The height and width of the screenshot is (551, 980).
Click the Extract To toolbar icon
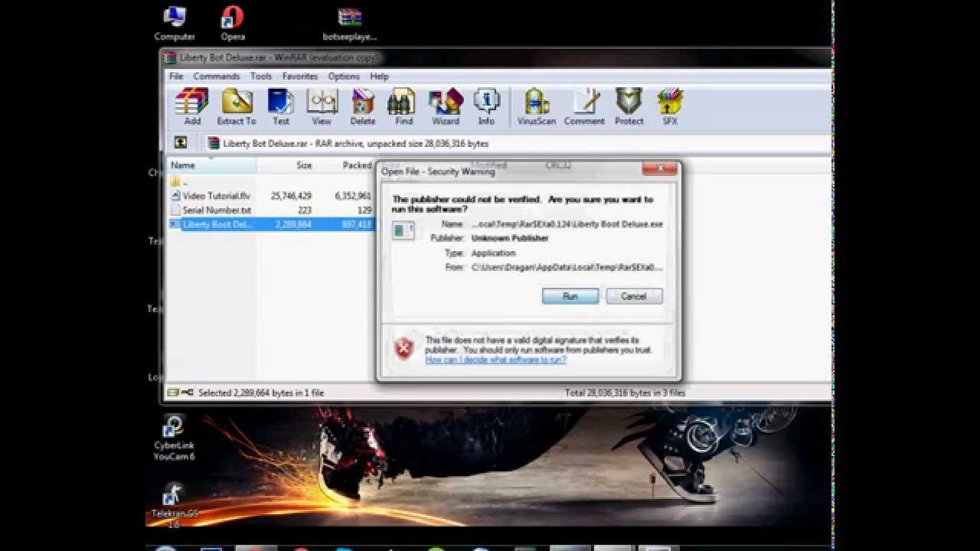(x=237, y=106)
